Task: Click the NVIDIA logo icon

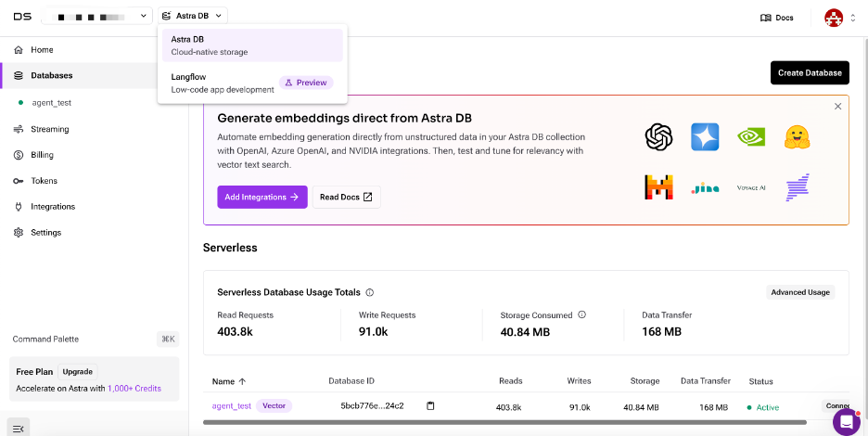Action: pyautogui.click(x=751, y=137)
